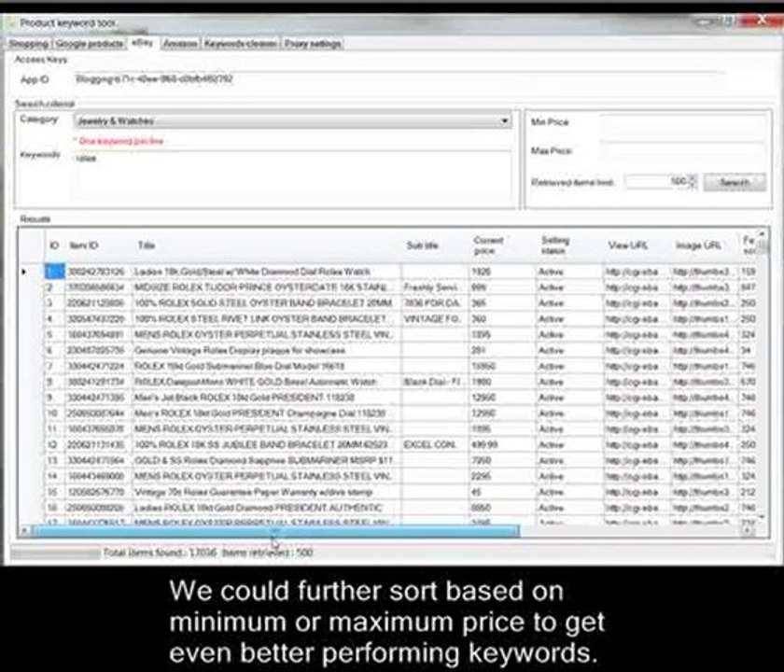This screenshot has height=672, width=784.
Task: Open the Google products tab
Action: [90, 44]
